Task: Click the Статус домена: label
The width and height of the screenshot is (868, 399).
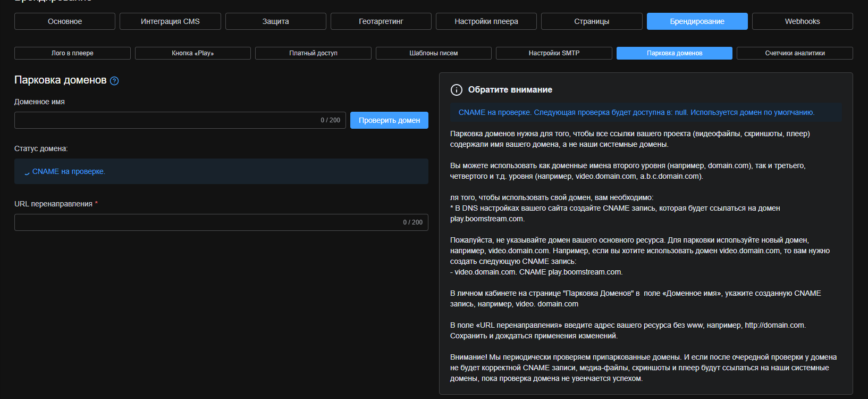Action: tap(41, 148)
